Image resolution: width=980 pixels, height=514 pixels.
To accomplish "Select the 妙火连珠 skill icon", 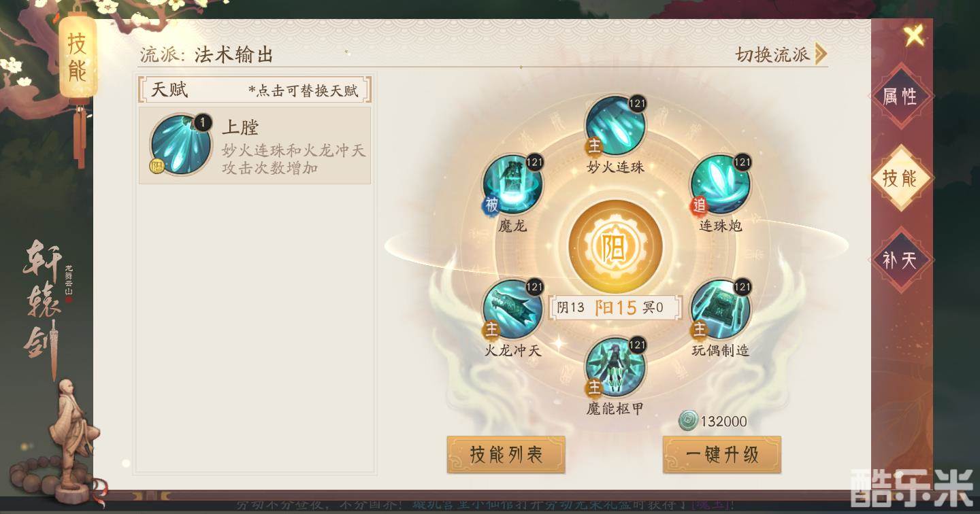I will pos(615,126).
